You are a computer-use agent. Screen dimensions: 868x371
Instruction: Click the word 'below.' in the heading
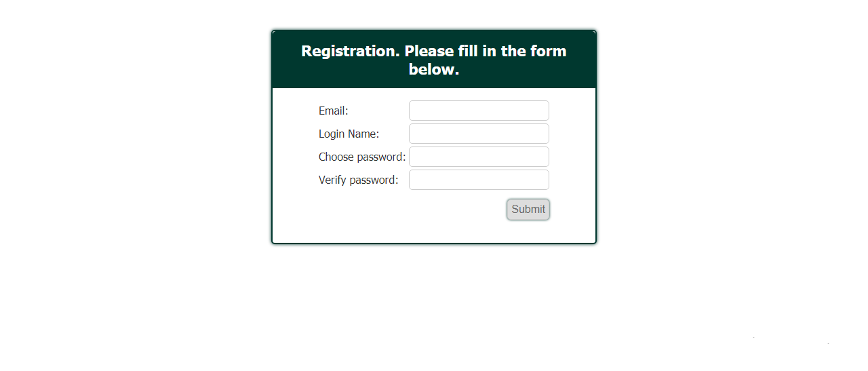[x=434, y=70]
